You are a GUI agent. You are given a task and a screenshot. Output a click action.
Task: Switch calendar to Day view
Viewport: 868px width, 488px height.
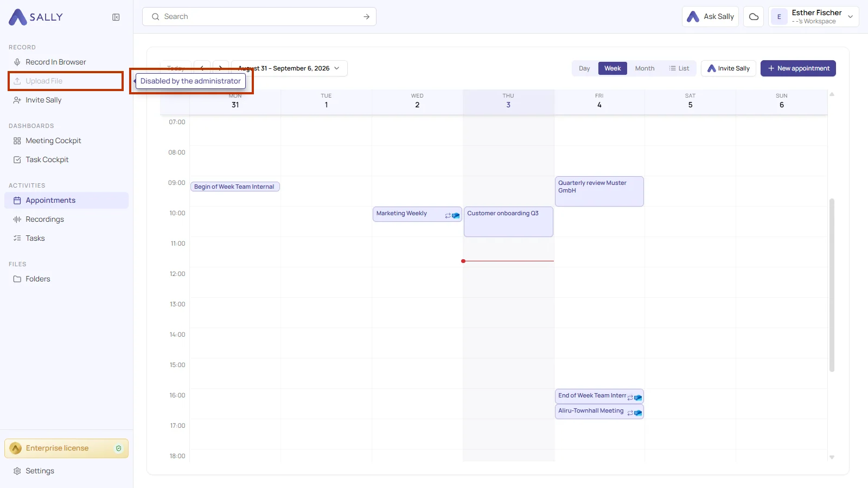584,68
